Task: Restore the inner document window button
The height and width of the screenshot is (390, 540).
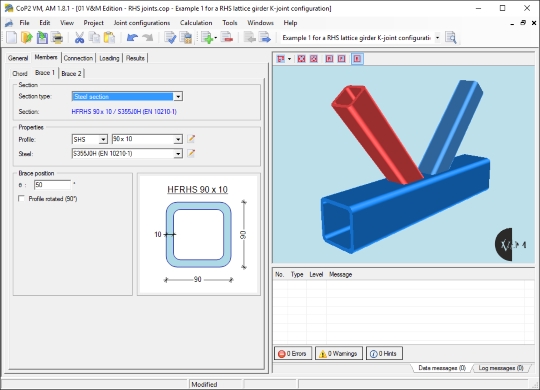Action: 523,23
